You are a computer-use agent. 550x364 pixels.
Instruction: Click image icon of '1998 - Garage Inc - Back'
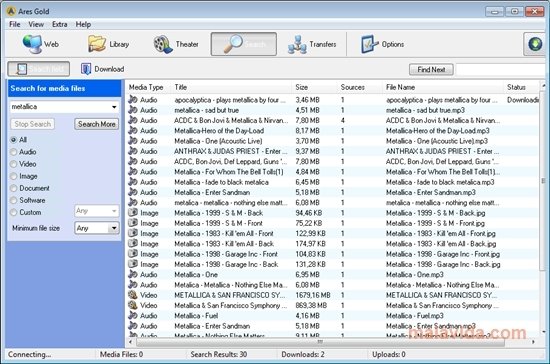coord(133,264)
